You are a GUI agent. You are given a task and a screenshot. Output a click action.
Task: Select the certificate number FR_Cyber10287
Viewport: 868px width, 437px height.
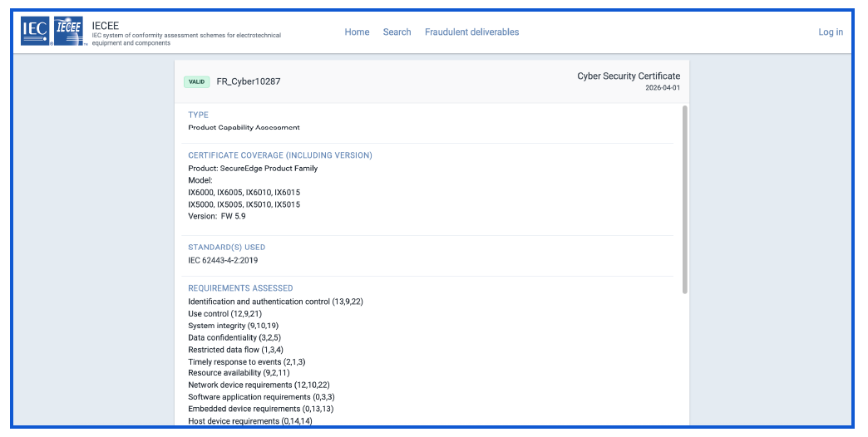(249, 81)
